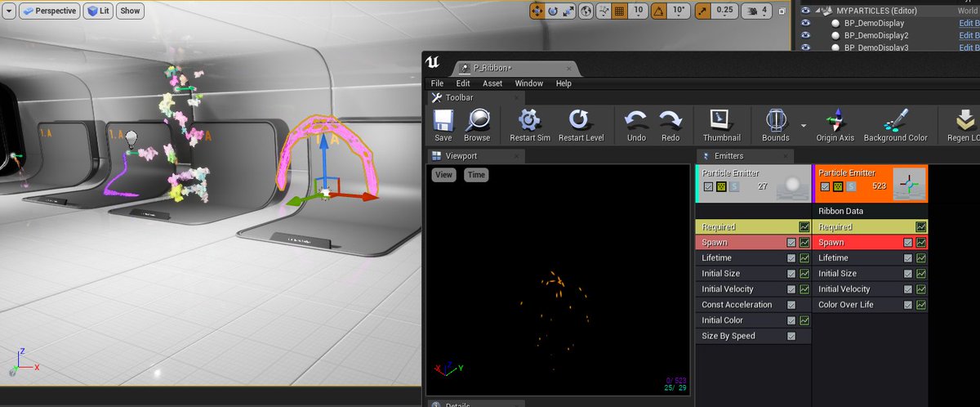Open the View menu in Cascade viewport

443,174
